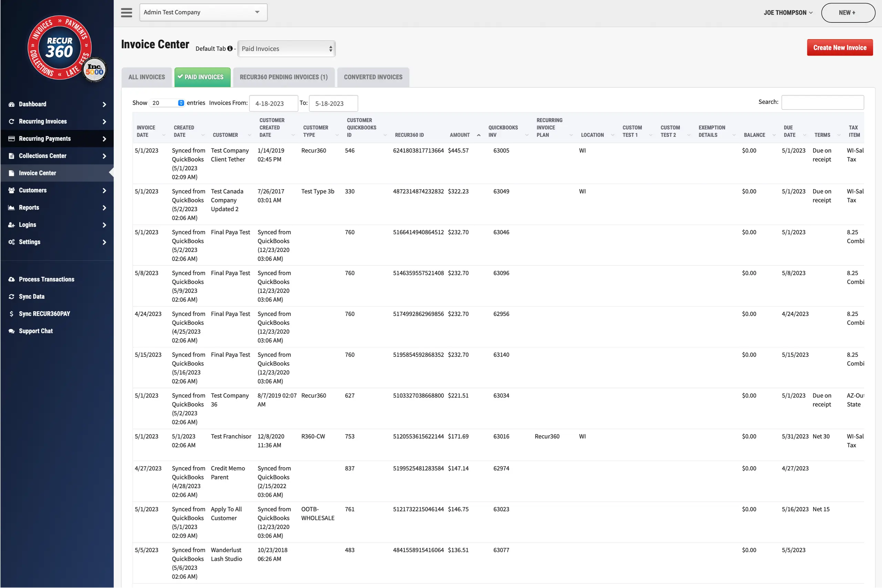
Task: Expand the Collections Center submenu chevron
Action: coord(104,156)
